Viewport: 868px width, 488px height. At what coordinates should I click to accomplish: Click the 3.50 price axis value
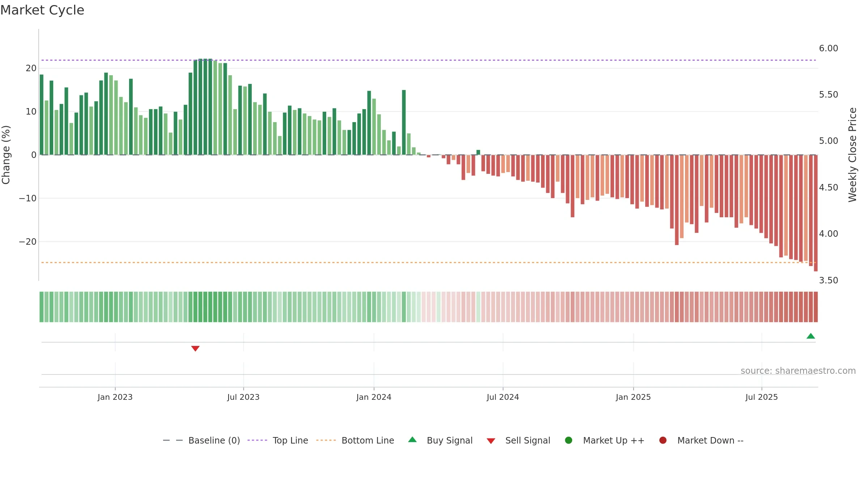point(829,281)
